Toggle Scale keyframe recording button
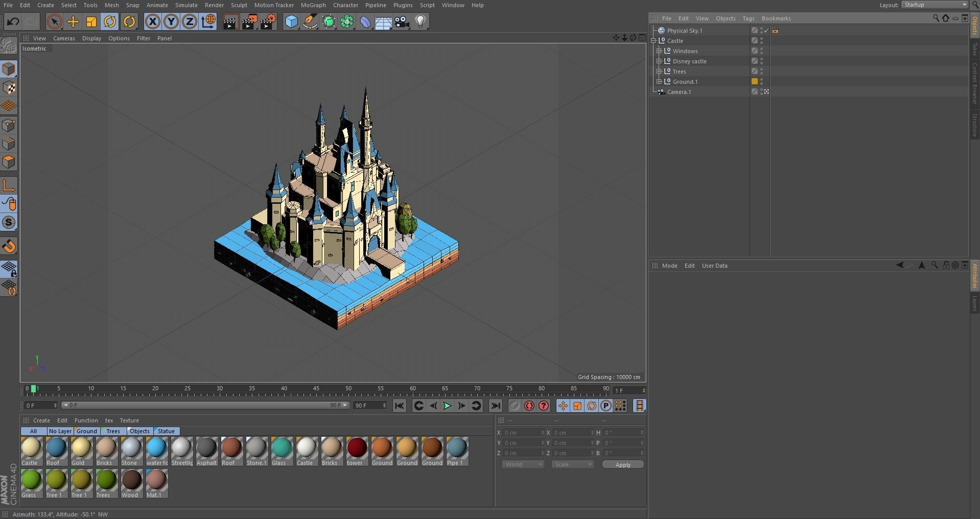 [x=577, y=406]
